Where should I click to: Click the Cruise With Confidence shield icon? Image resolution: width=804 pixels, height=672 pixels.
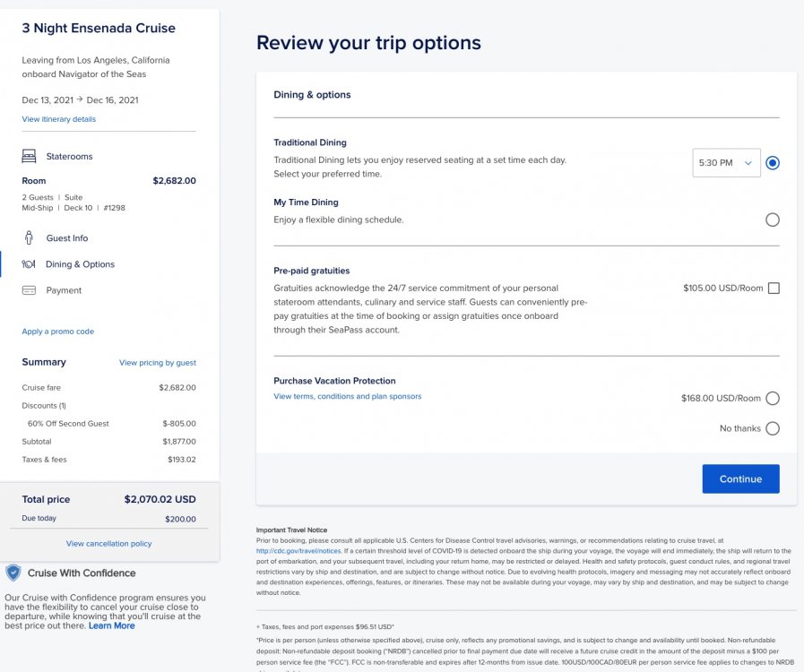pyautogui.click(x=13, y=573)
